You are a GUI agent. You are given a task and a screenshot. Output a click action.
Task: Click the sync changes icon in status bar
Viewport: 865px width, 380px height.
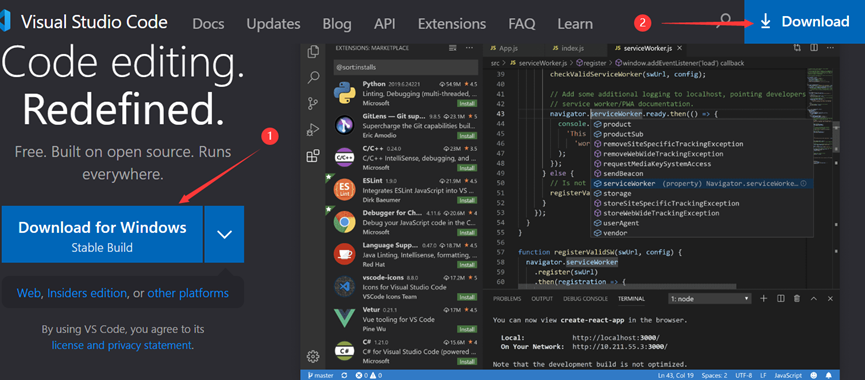coord(344,375)
